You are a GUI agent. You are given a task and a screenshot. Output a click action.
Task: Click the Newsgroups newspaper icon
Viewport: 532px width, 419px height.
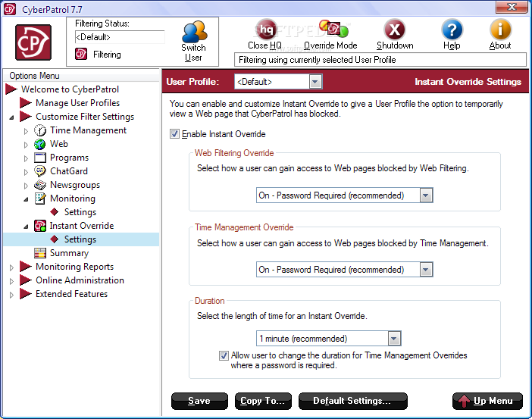click(40, 185)
